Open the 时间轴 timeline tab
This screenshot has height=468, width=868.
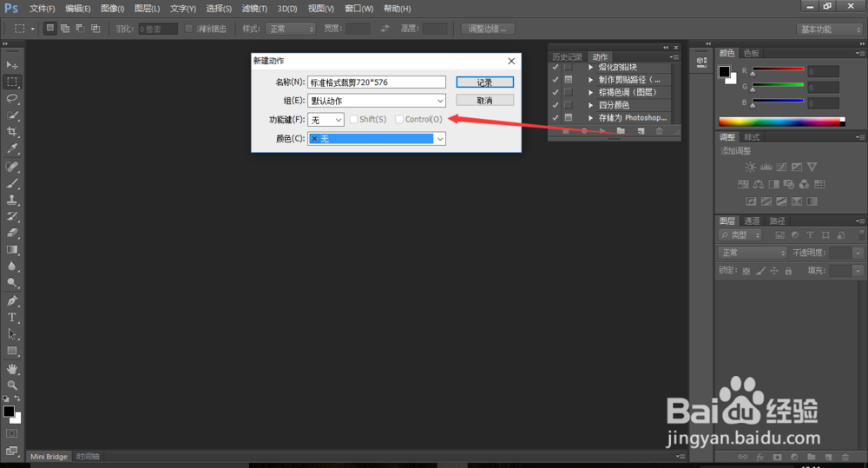(88, 457)
